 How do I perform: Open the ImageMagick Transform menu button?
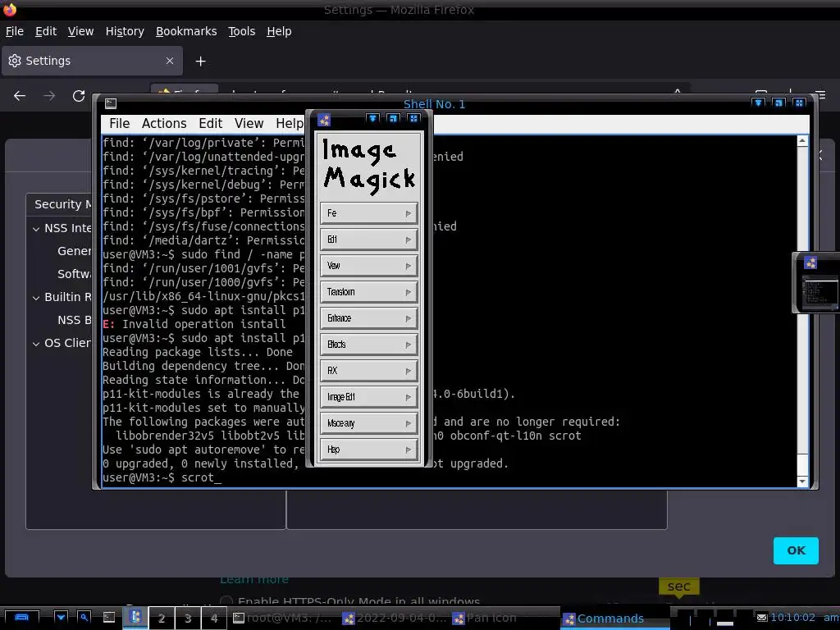pyautogui.click(x=368, y=292)
